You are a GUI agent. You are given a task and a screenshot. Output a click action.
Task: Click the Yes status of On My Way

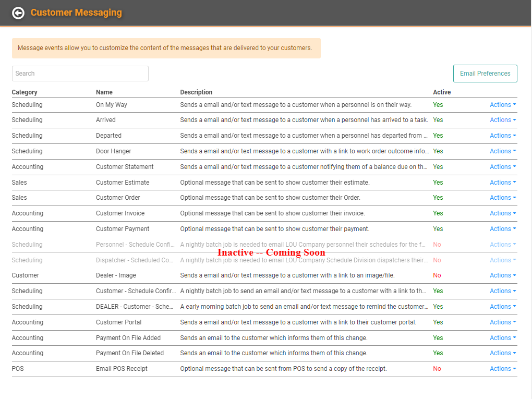pyautogui.click(x=438, y=105)
